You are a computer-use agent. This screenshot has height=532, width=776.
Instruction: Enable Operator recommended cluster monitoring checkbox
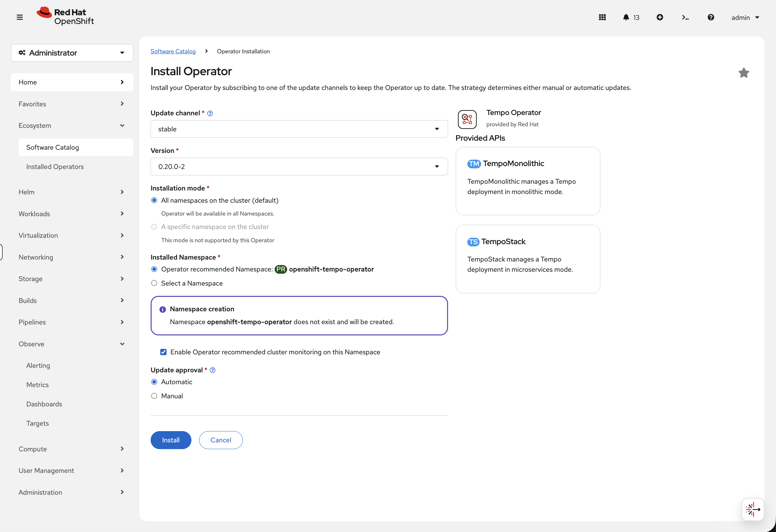(163, 352)
